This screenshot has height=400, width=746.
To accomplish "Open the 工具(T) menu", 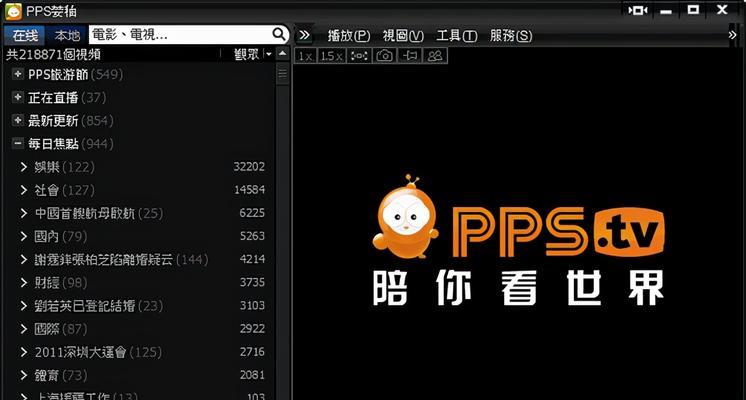I will 457,36.
